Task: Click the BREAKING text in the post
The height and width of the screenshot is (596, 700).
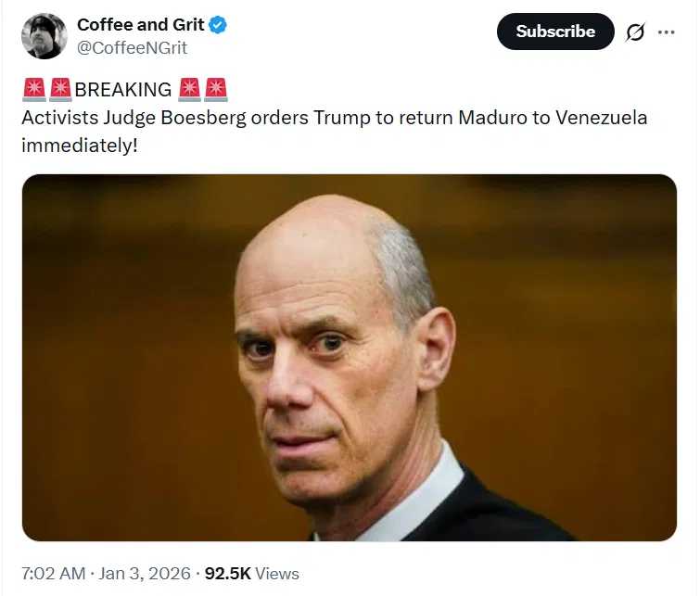Action: 123,90
